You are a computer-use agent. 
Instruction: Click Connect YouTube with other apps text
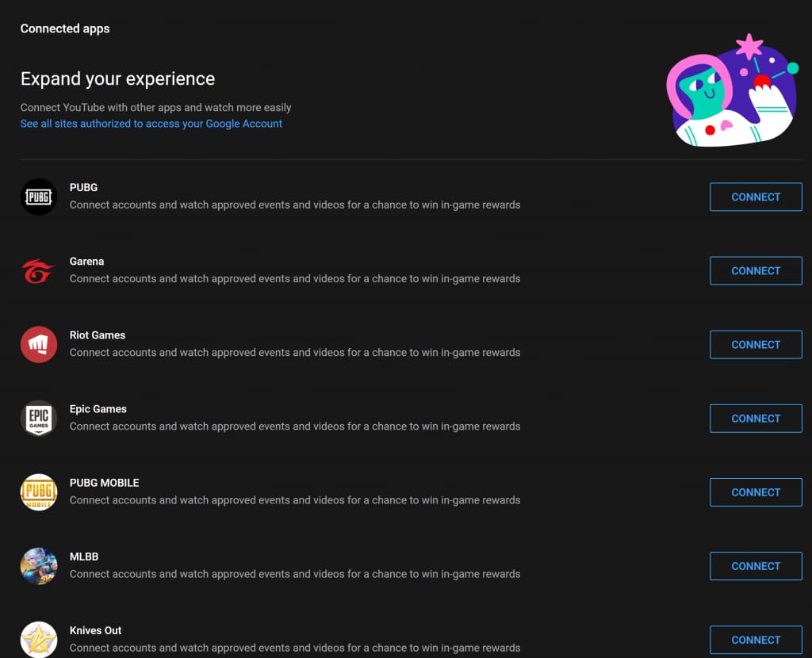pos(155,107)
